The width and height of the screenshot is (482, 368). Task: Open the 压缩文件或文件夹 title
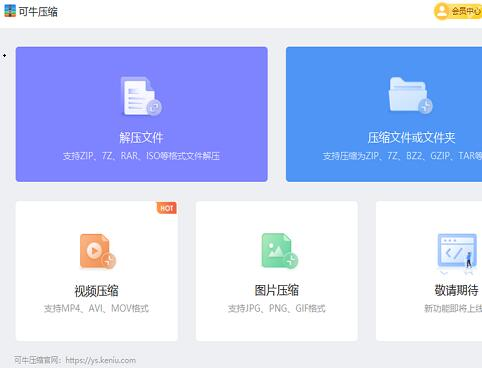tap(411, 137)
